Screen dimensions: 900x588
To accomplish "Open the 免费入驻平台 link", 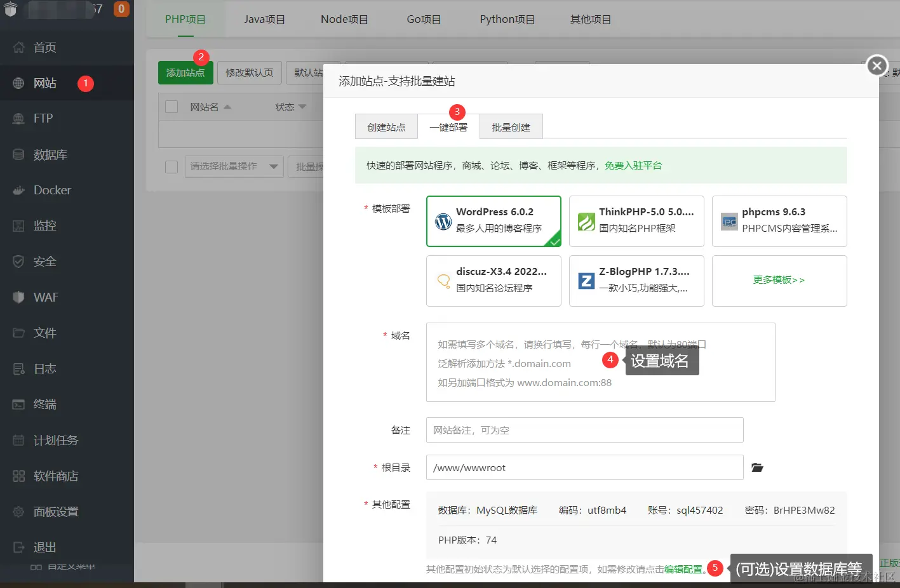I will [x=633, y=165].
